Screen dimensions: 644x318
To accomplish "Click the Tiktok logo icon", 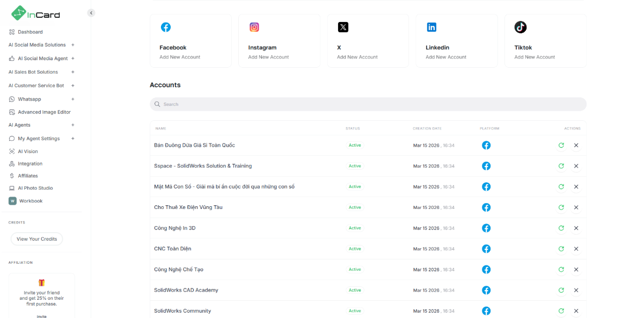I will pos(521,27).
